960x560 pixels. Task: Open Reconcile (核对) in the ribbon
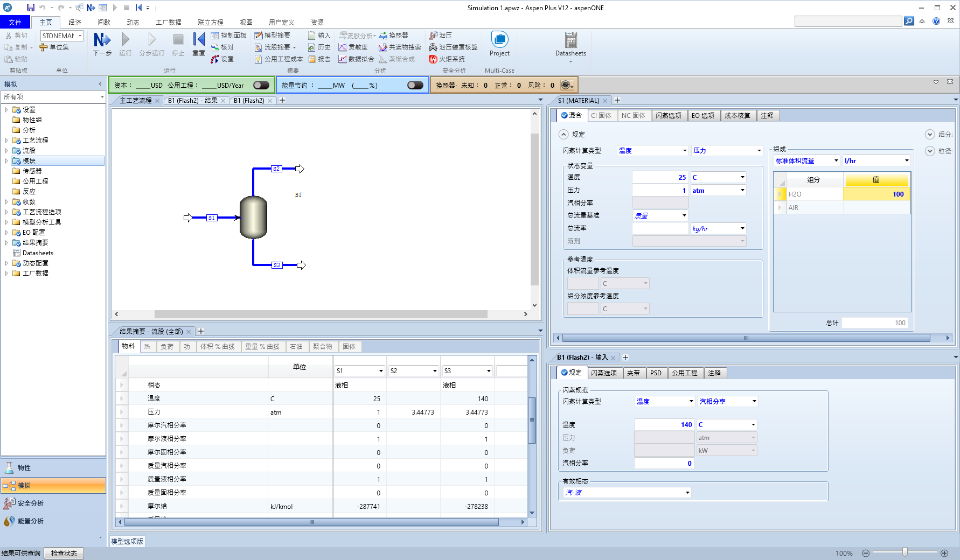pyautogui.click(x=222, y=47)
